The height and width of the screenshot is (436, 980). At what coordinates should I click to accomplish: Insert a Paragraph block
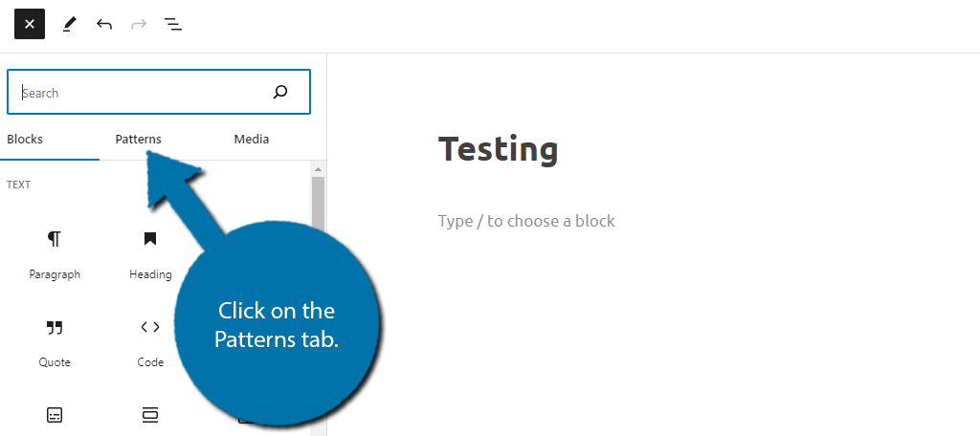[x=55, y=254]
